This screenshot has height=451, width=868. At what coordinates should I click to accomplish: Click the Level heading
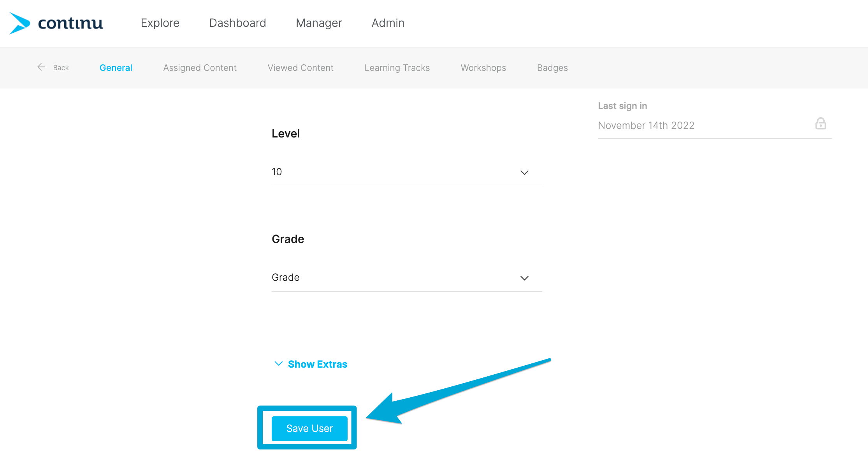[286, 134]
